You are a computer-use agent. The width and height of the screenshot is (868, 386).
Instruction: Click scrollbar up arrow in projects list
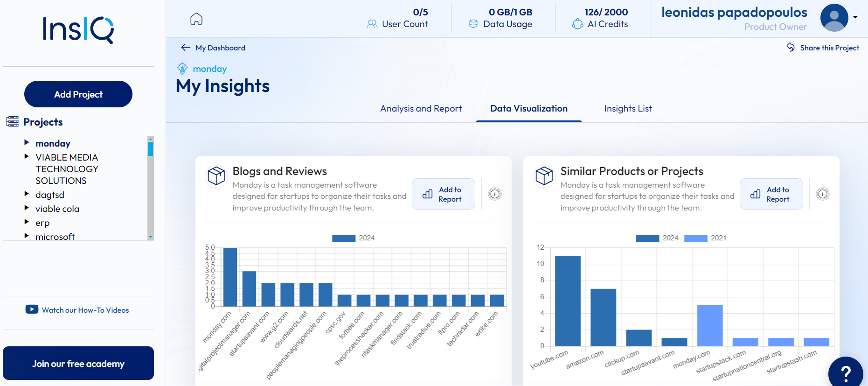[151, 139]
